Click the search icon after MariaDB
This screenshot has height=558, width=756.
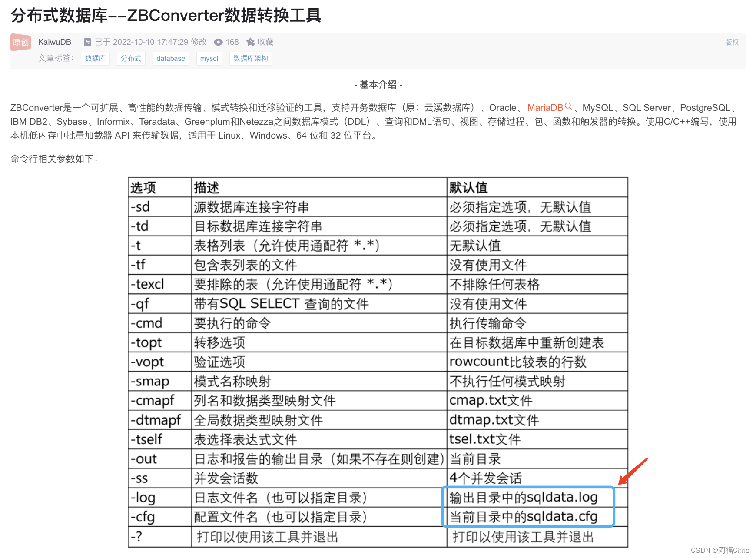[x=568, y=106]
